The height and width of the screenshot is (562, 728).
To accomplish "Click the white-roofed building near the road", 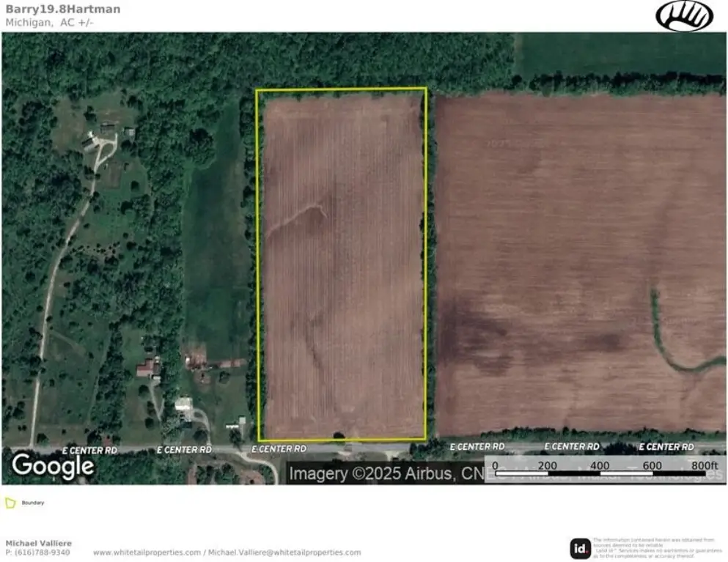I will click(x=183, y=405).
